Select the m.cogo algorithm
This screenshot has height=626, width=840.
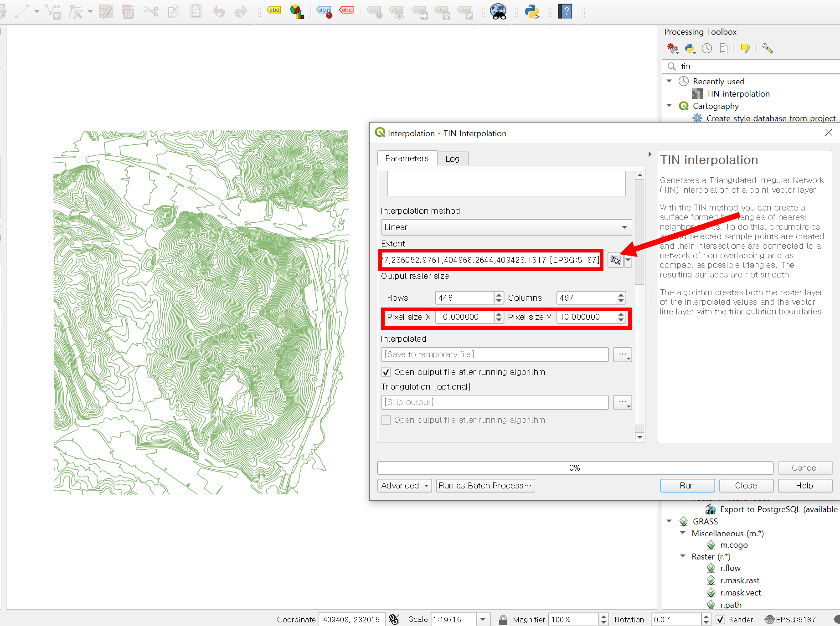[x=734, y=545]
